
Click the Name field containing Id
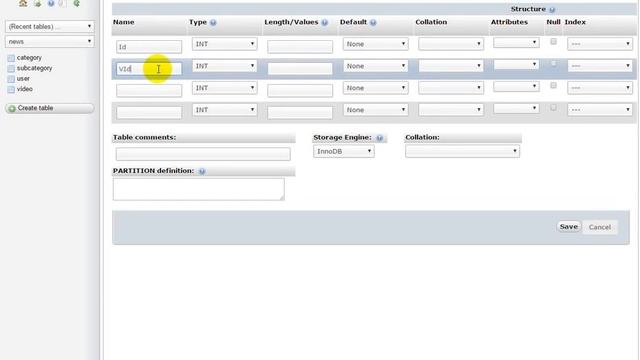pos(149,47)
